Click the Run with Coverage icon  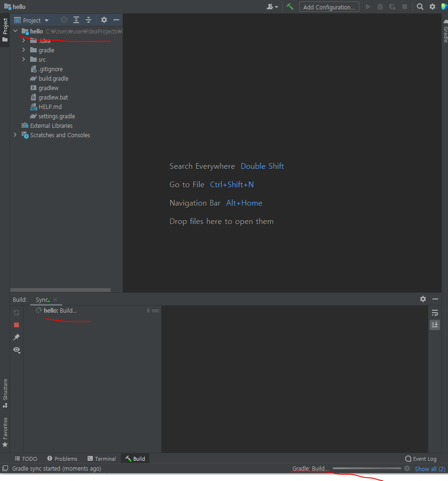(392, 7)
